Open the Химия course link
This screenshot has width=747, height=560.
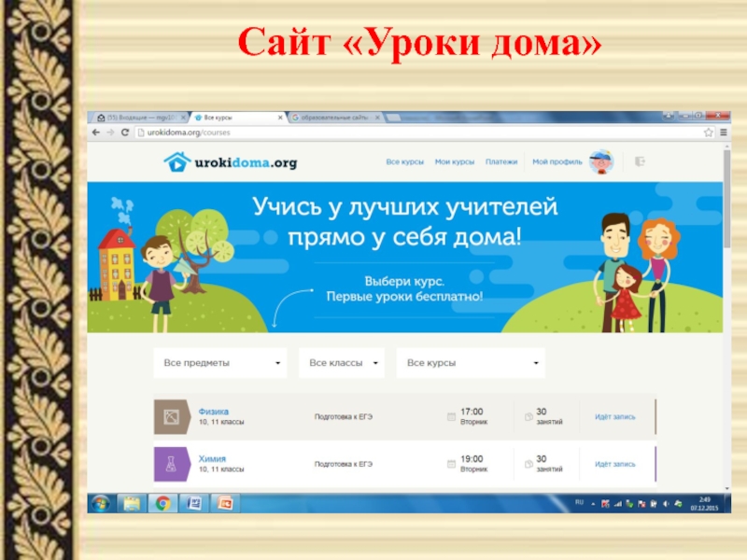(x=212, y=458)
